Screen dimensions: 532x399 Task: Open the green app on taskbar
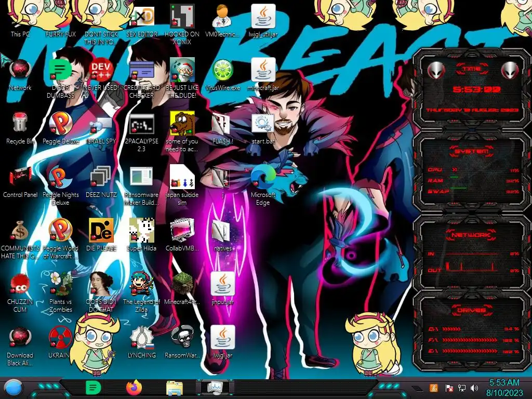point(93,388)
